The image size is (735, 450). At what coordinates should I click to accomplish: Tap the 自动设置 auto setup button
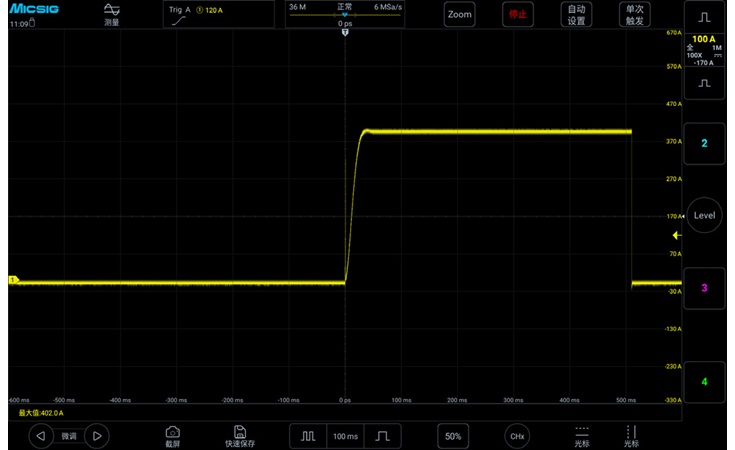pos(576,14)
